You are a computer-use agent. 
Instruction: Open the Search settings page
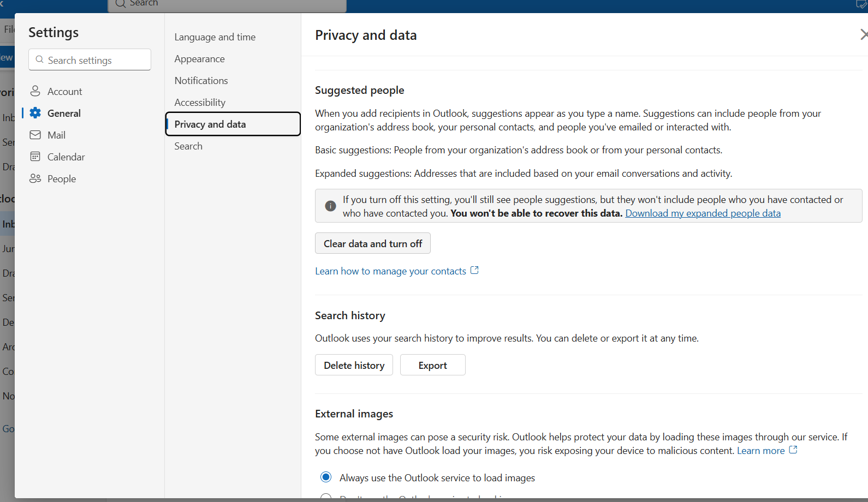pyautogui.click(x=188, y=146)
